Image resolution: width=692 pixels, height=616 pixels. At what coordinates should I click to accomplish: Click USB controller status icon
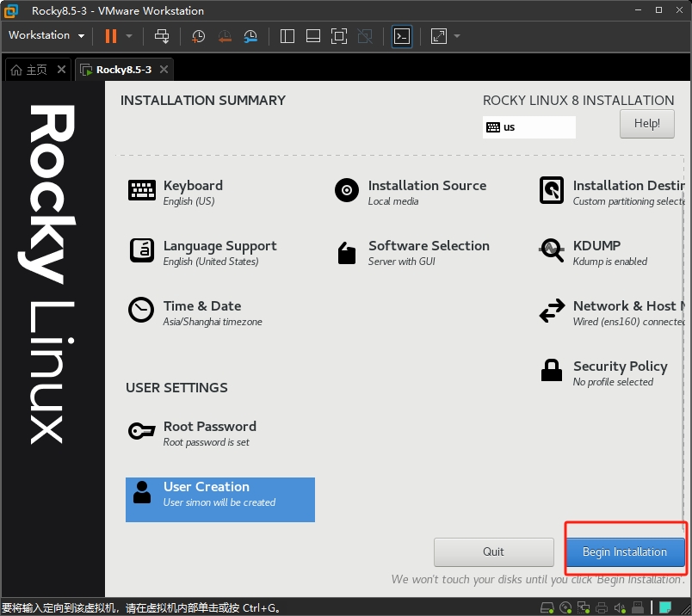638,608
